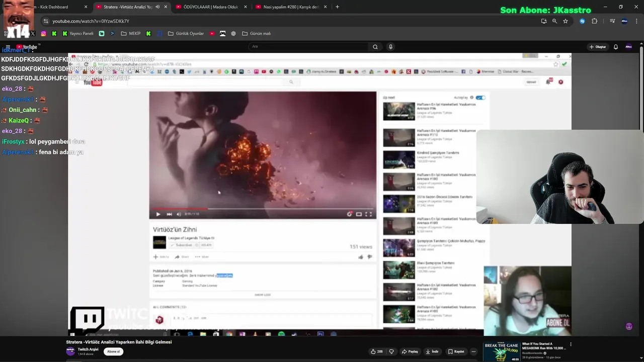Screen dimensions: 644x362
Task: Mute the inner video player volume
Action: click(x=179, y=214)
